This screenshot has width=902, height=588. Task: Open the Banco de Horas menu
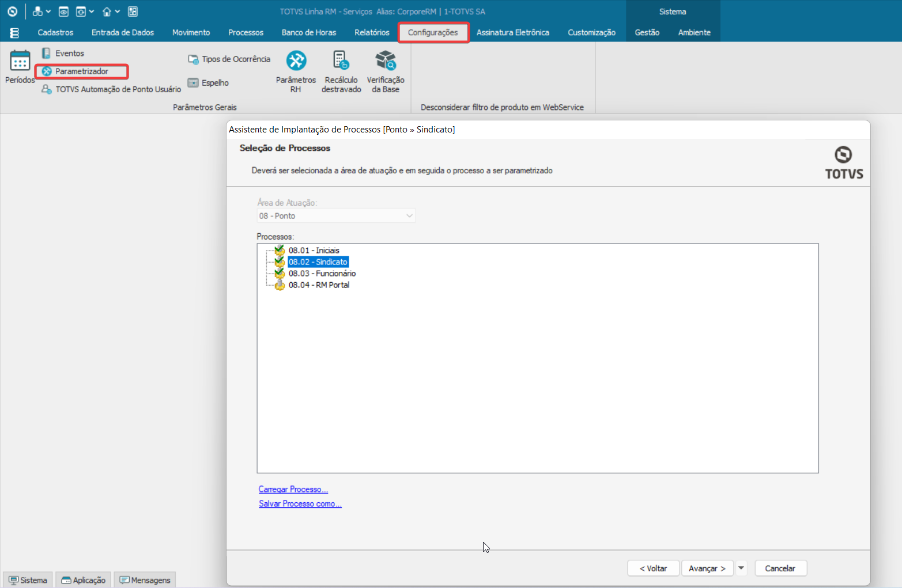pos(309,33)
